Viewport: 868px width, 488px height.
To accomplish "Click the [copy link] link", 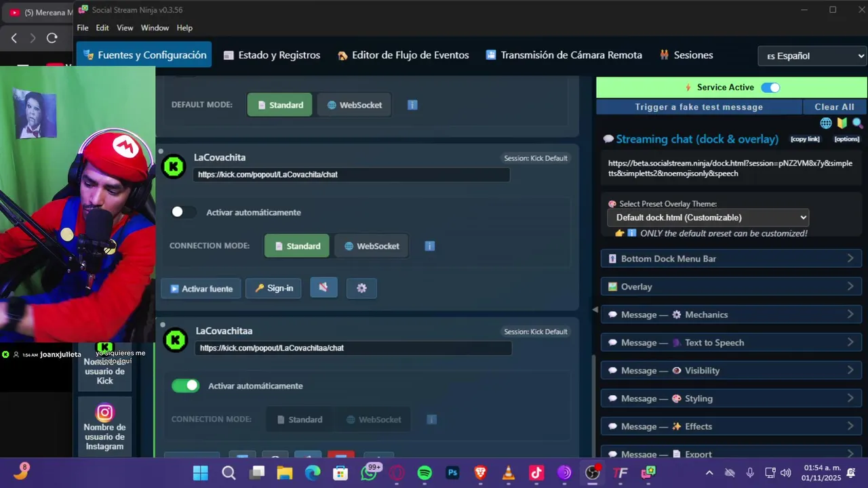I will click(805, 139).
